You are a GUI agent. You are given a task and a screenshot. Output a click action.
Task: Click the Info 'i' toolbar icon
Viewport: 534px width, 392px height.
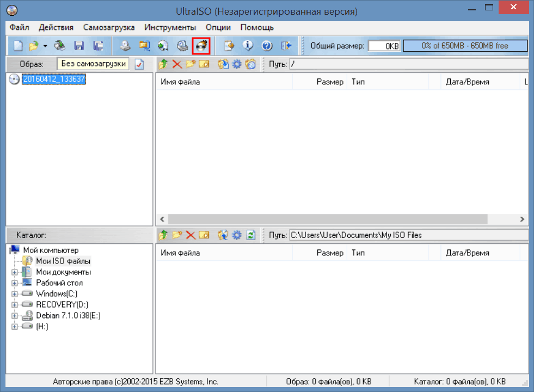tap(248, 46)
